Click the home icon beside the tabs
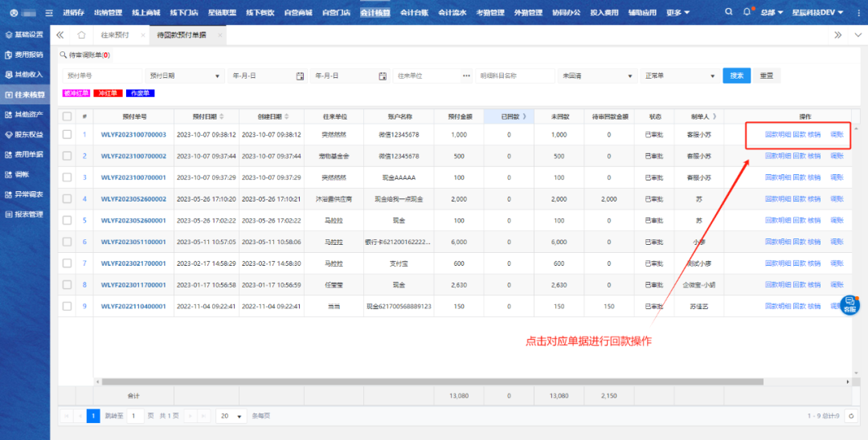Screen dimensions: 868x440 point(81,35)
